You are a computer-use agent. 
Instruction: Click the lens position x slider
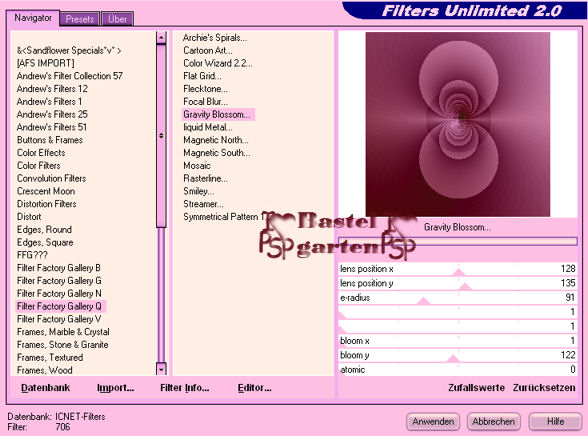click(x=458, y=269)
